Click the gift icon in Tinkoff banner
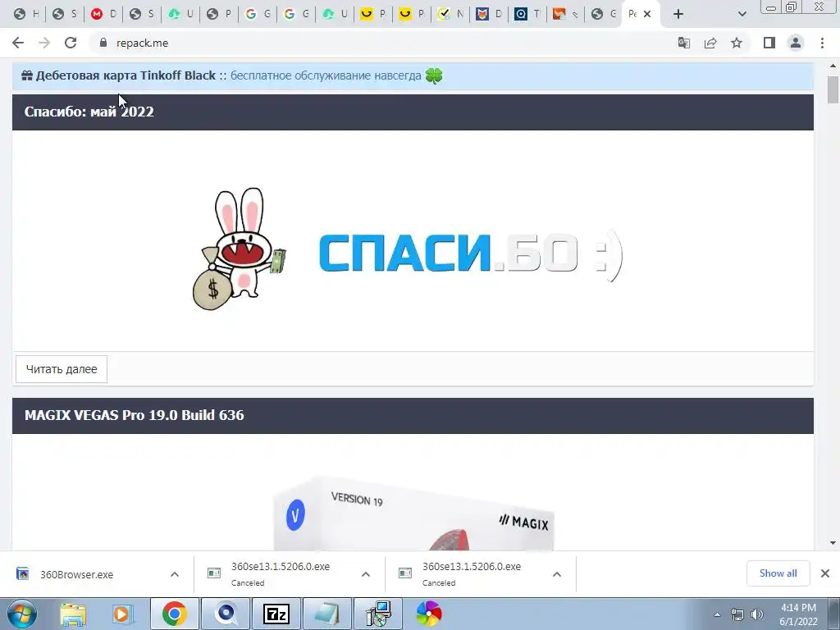 click(x=27, y=75)
